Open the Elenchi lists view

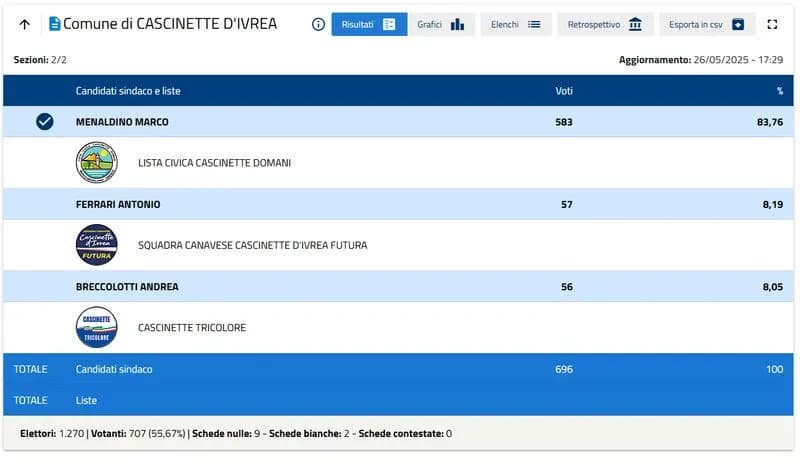(515, 24)
